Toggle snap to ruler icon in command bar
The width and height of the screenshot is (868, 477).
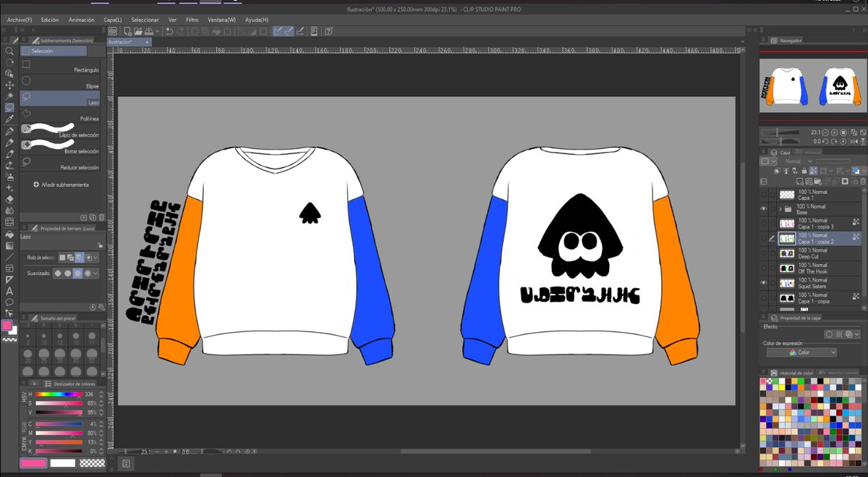point(278,31)
